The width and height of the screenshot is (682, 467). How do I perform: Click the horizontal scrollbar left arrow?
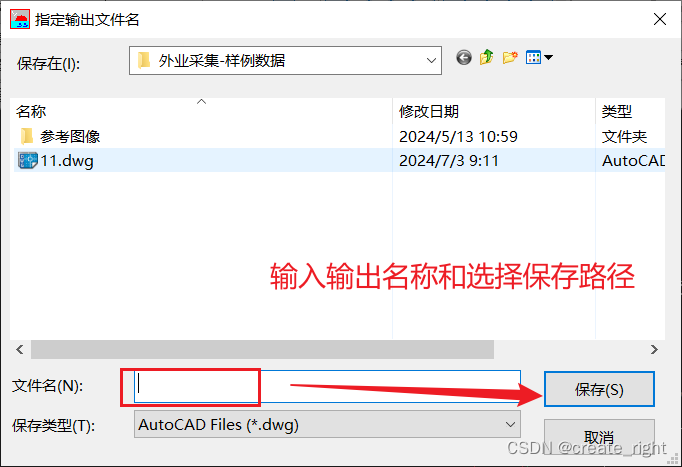pos(20,350)
